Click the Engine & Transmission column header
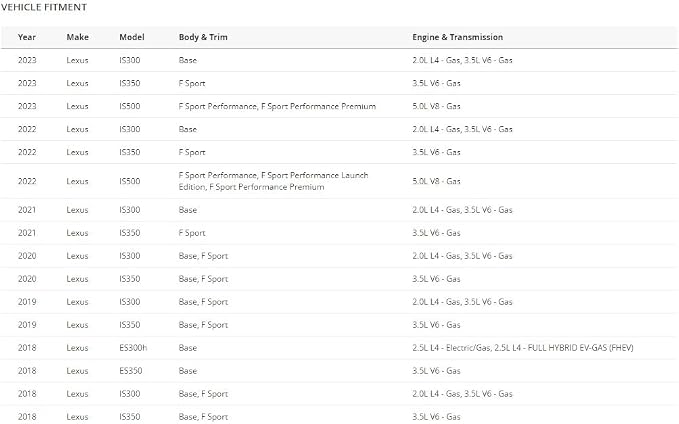 coord(458,37)
